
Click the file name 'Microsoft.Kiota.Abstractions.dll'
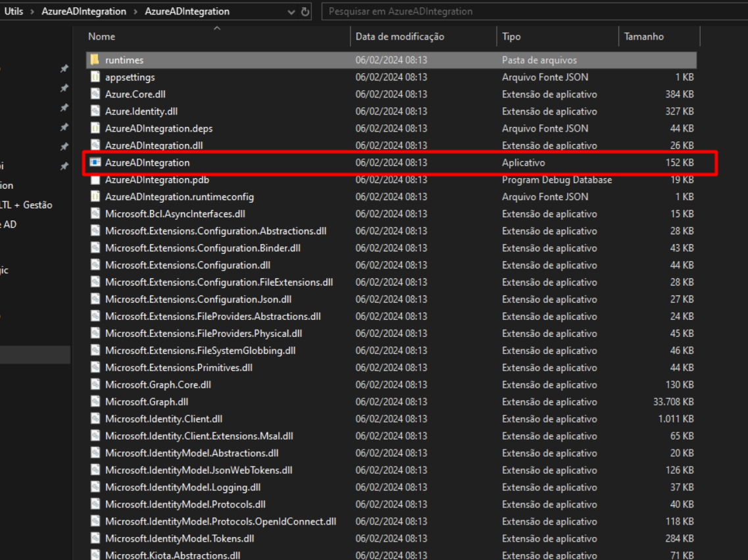172,555
